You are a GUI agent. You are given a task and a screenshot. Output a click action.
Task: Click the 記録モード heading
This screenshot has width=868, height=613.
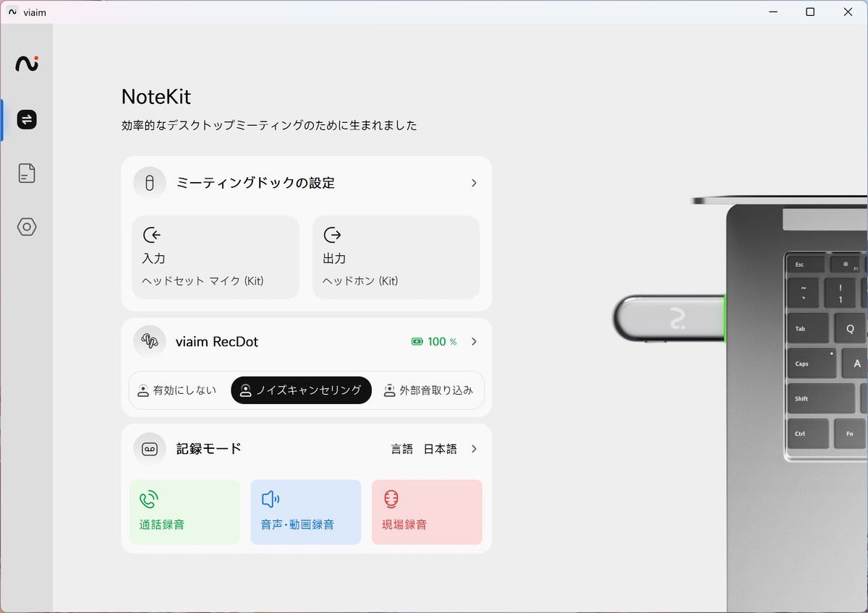(209, 449)
